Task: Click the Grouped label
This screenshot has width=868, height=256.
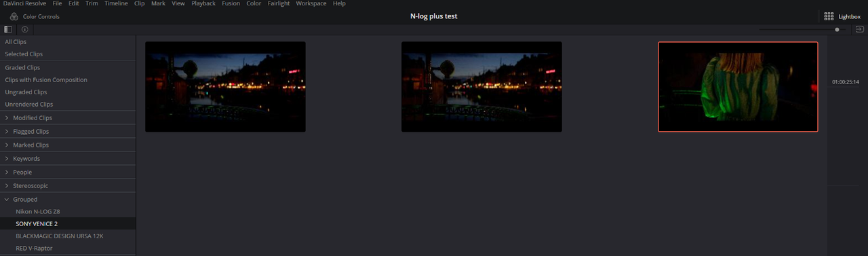Action: click(25, 200)
